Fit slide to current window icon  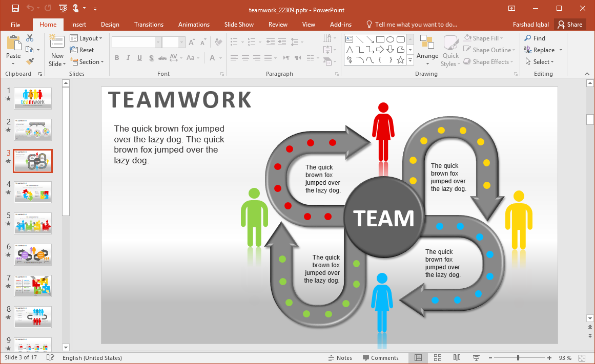coord(582,358)
